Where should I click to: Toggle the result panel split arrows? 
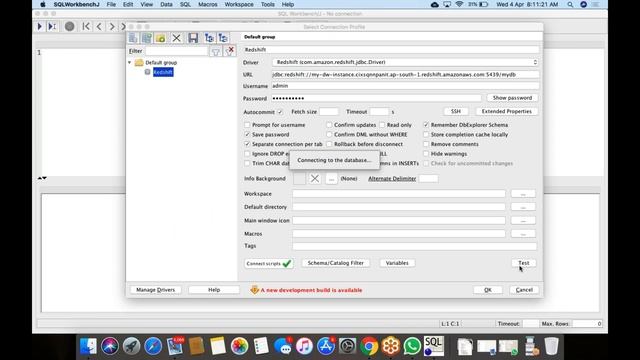click(x=42, y=178)
